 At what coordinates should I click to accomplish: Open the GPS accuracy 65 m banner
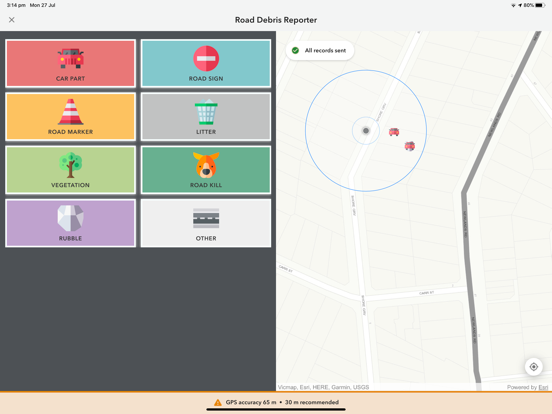[x=276, y=402]
